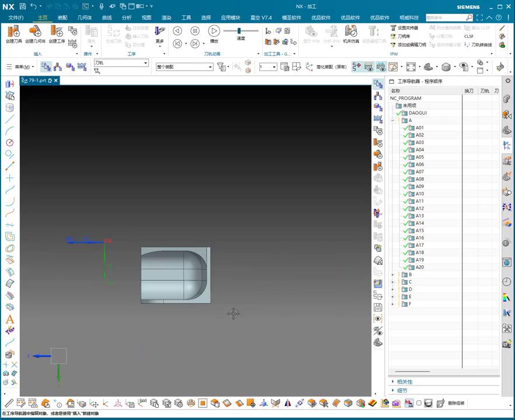Image resolution: width=515 pixels, height=420 pixels.
Task: Click the voice microphone icon in title bar
Action: click(102, 6)
